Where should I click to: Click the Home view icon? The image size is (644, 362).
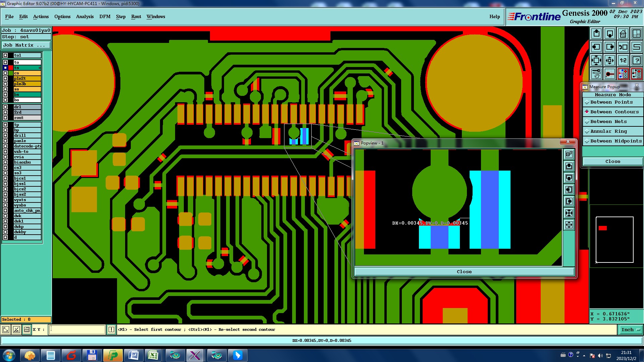pyautogui.click(x=623, y=34)
